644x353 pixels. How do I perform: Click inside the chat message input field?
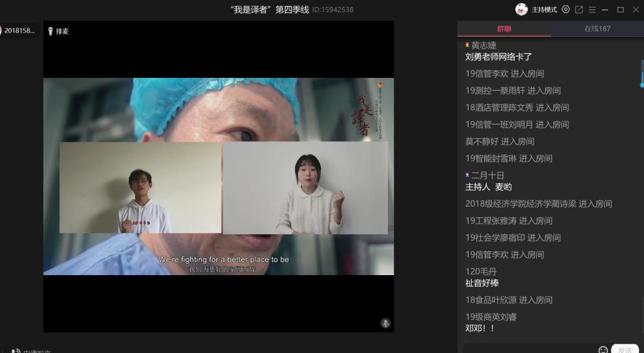tap(528, 349)
